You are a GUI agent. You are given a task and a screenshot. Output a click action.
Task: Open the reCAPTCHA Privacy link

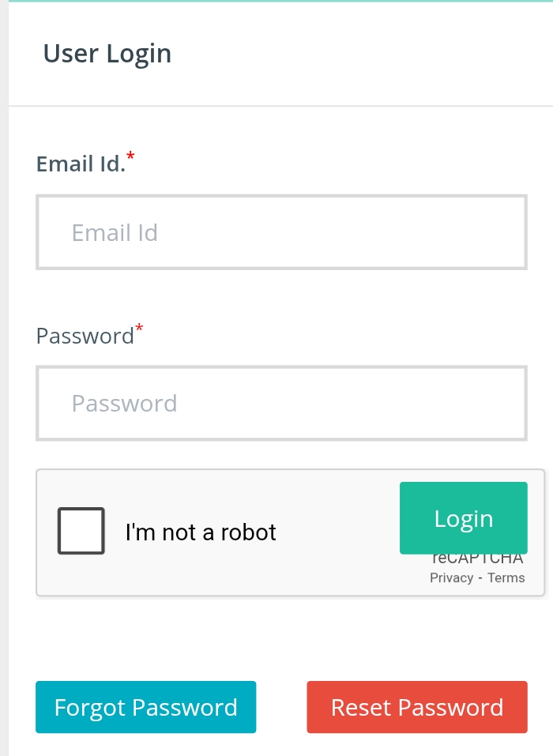[x=451, y=577]
